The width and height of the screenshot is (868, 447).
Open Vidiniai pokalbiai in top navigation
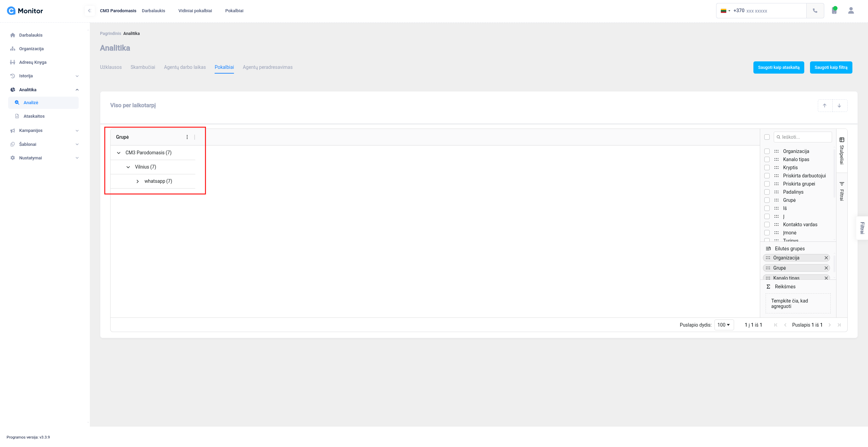195,11
